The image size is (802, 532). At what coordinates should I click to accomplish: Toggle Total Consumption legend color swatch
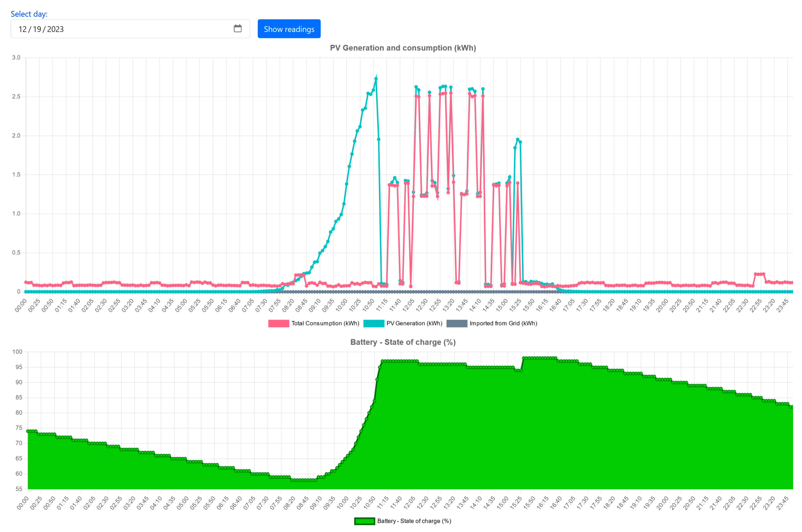coord(278,323)
